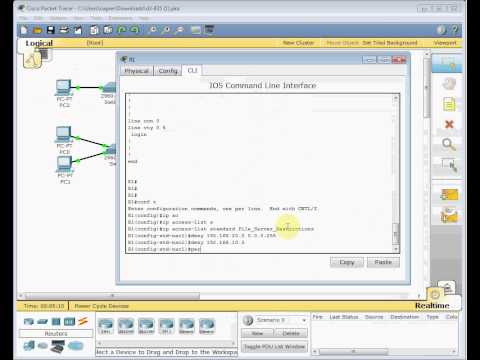Choose the Routers device category icon
Viewport: 480px width, 360px height.
pos(29,322)
